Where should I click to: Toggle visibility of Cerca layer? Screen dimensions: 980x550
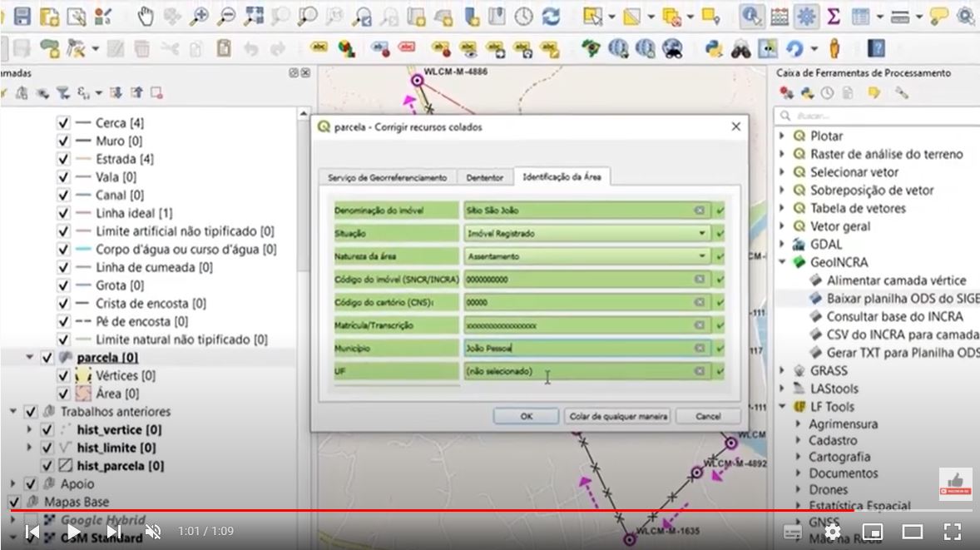tap(63, 122)
